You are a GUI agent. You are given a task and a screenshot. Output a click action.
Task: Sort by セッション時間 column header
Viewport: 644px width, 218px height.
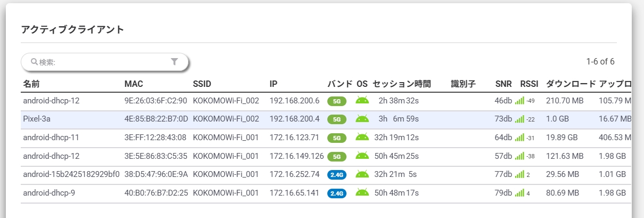(401, 84)
